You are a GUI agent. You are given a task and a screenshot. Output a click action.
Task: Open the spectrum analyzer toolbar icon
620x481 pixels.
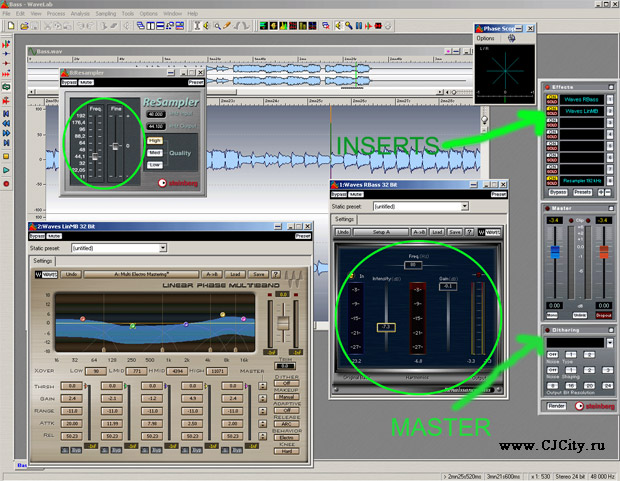click(x=283, y=26)
